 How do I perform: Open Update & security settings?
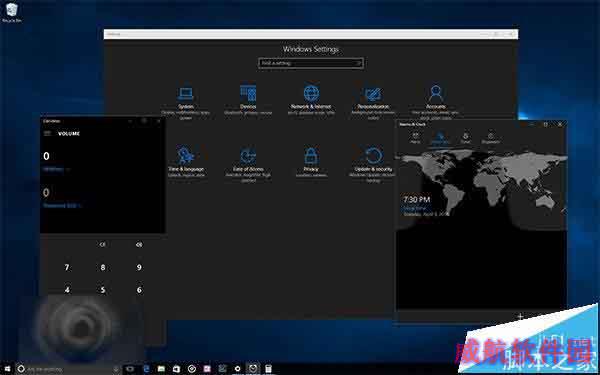click(x=373, y=164)
